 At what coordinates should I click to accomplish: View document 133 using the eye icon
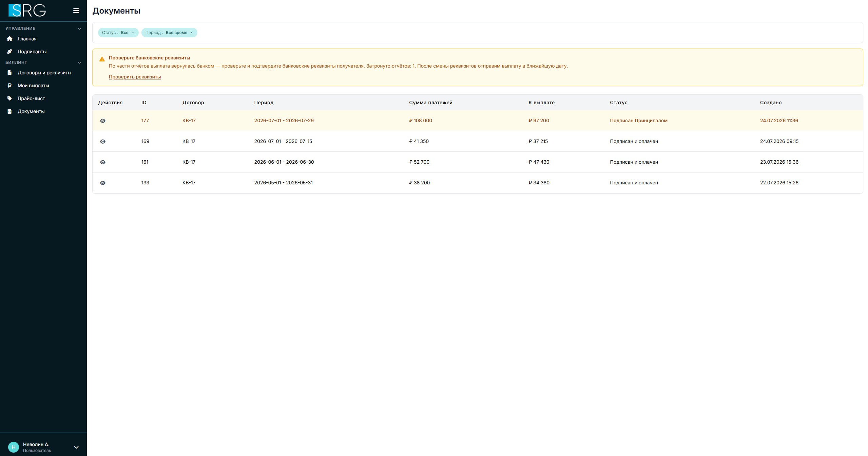(x=103, y=183)
